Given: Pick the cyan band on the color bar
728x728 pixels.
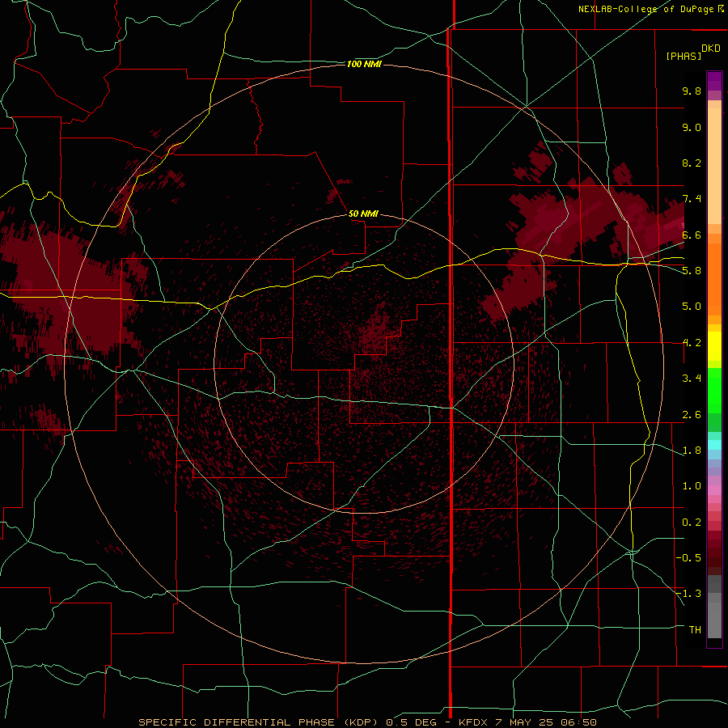Looking at the screenshot, I should pyautogui.click(x=714, y=445).
